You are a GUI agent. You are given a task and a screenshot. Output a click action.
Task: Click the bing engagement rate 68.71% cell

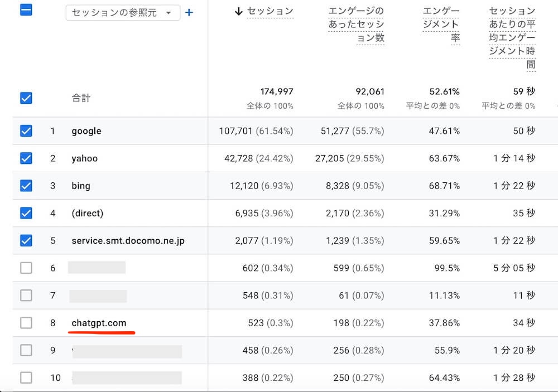pos(444,186)
